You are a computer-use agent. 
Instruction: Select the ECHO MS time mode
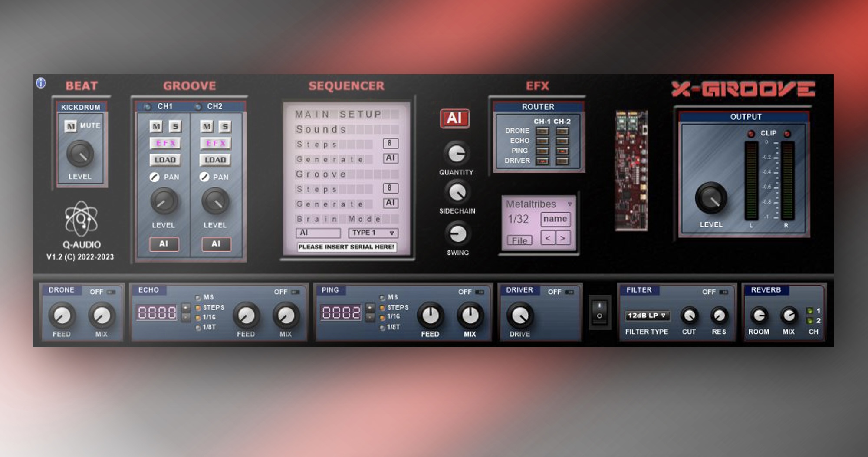click(x=198, y=297)
